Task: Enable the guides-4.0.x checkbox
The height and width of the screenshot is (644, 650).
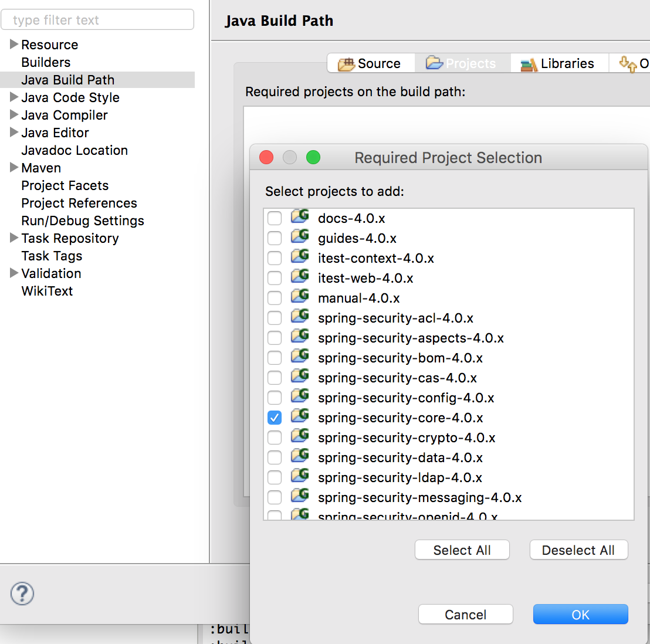Action: 275,238
